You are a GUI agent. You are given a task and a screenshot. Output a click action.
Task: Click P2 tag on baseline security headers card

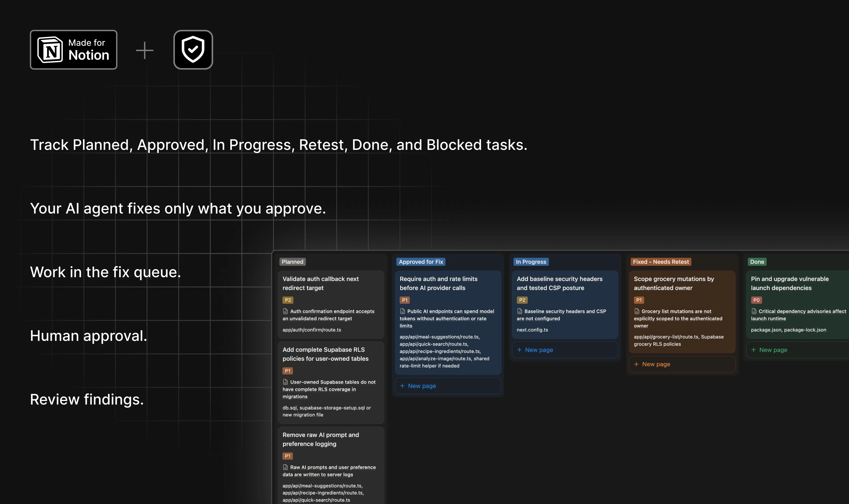(522, 300)
